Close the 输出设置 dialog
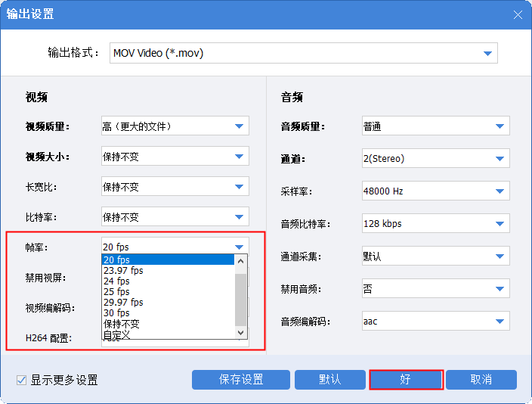Viewport: 532px width, 404px height. tap(518, 14)
